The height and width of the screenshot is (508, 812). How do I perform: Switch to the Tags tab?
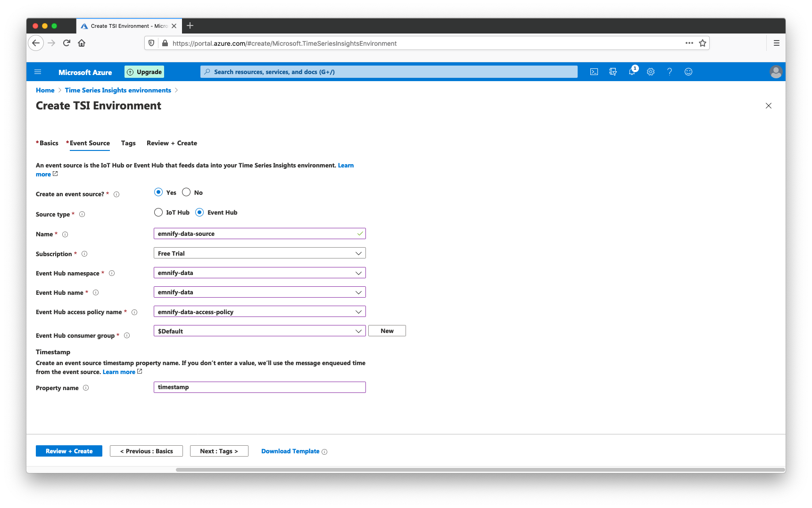pos(128,143)
